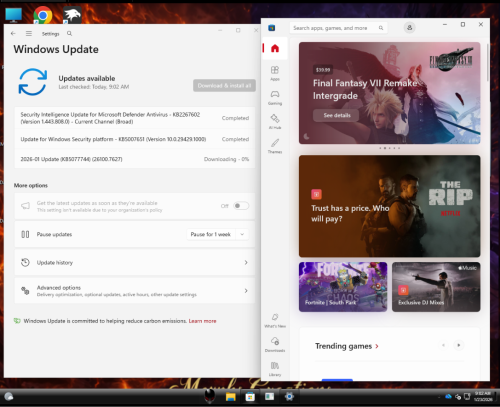Open Themes in the Store sidebar

(275, 146)
